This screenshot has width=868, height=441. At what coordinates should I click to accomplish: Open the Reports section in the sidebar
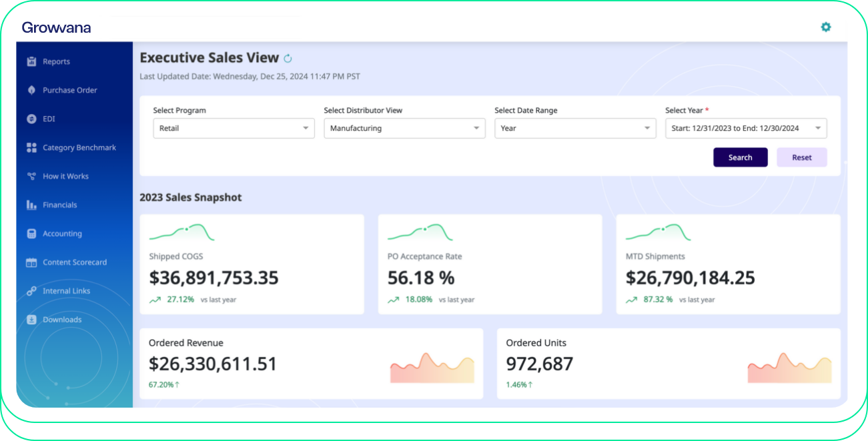pyautogui.click(x=31, y=61)
